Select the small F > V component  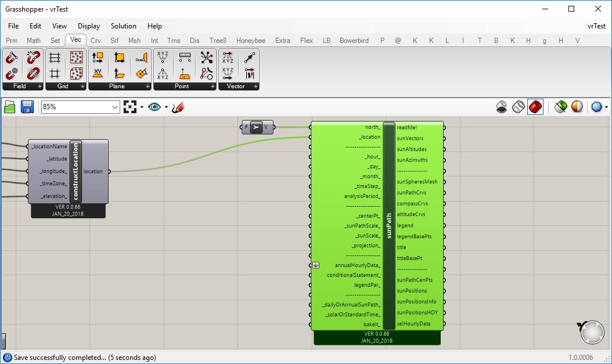(x=257, y=127)
